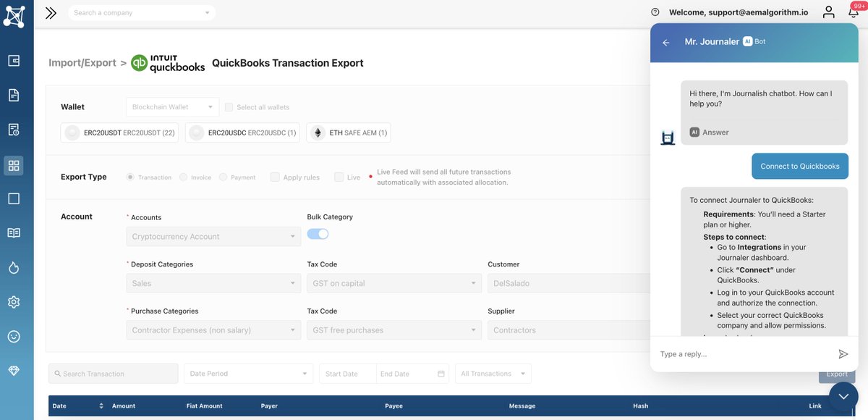Open the empty square icon in the sidebar

pyautogui.click(x=14, y=198)
